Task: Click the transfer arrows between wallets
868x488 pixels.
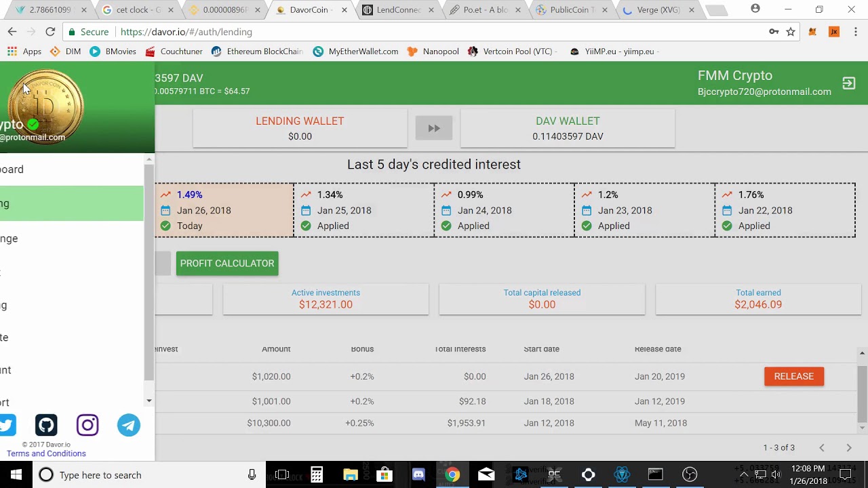Action: (x=434, y=128)
